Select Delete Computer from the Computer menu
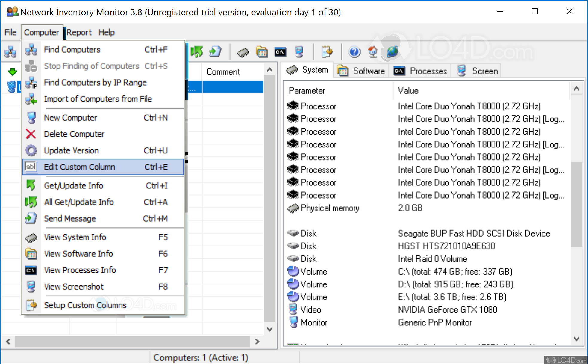The height and width of the screenshot is (364, 588). click(74, 134)
